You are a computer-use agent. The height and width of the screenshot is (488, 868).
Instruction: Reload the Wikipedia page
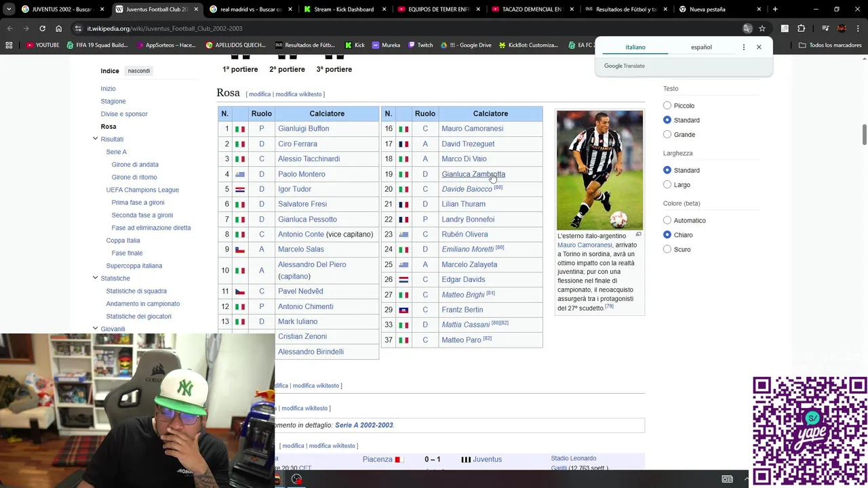point(42,28)
